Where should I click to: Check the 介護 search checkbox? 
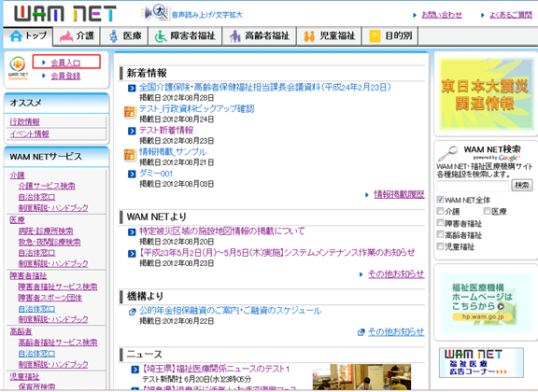click(440, 211)
